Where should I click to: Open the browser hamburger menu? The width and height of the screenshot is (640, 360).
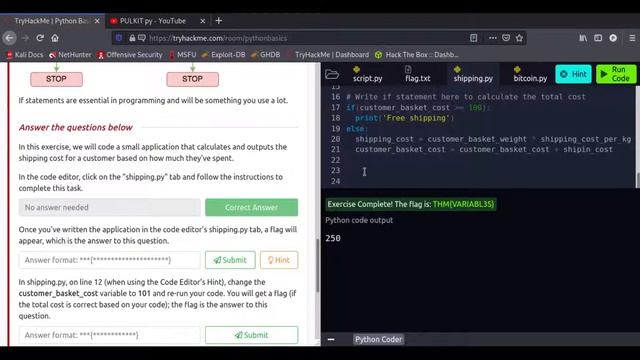click(x=632, y=38)
